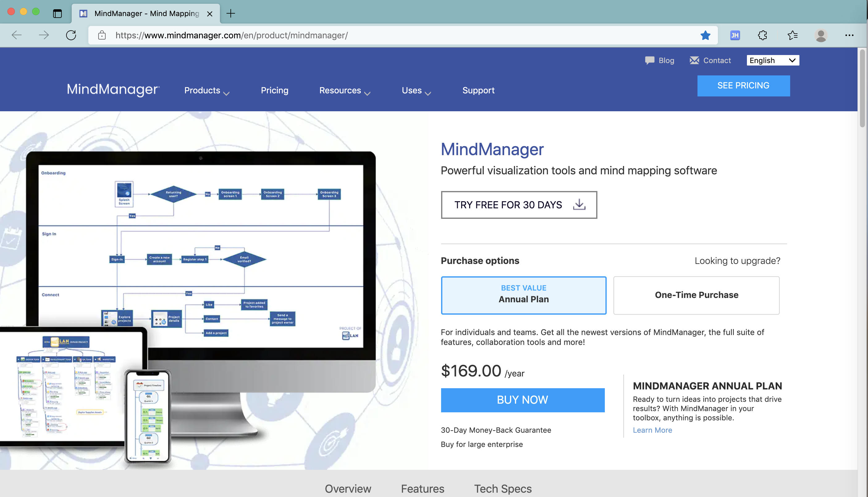Click the SEE PRICING button

click(743, 86)
